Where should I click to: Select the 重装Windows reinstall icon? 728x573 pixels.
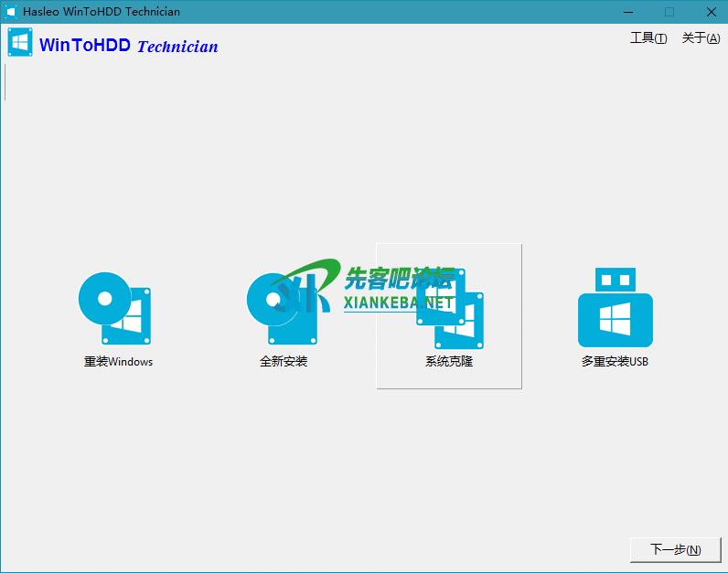(x=114, y=308)
